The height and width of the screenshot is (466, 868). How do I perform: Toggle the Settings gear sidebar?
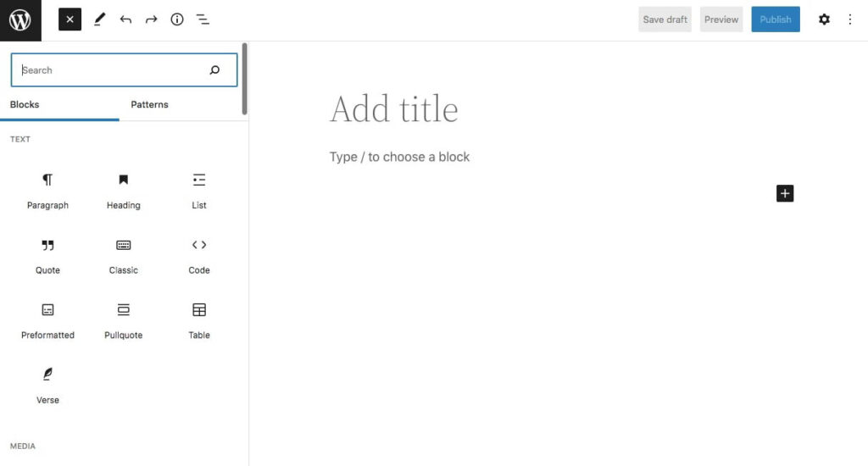click(824, 19)
